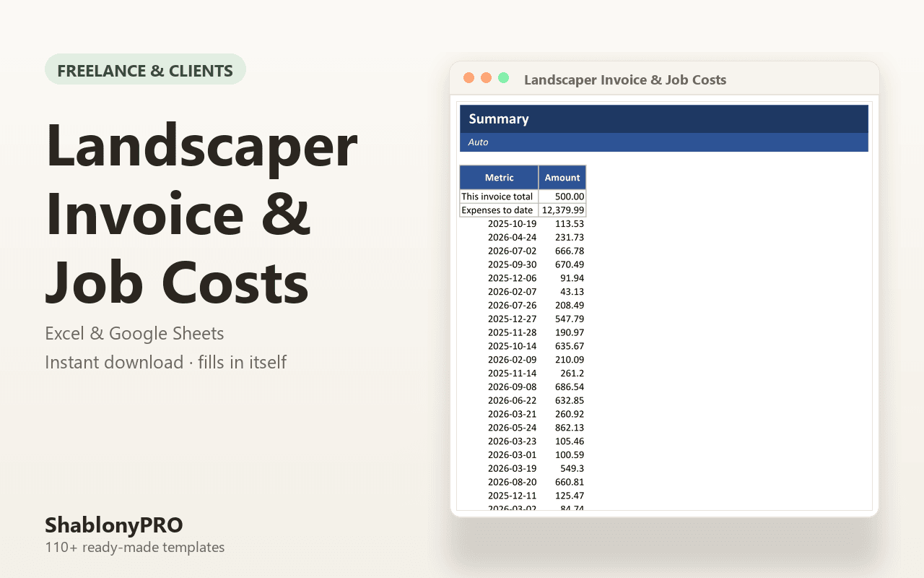Select the amount 100.59

(x=569, y=455)
